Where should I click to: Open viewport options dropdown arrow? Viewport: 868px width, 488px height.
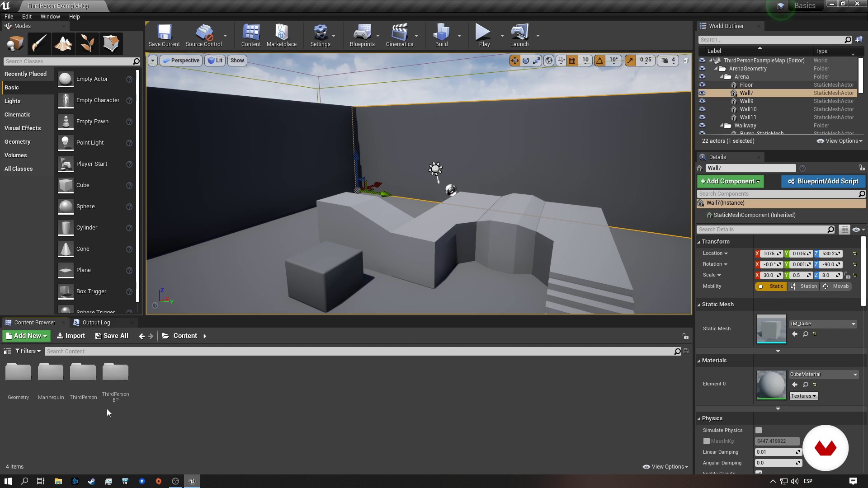[x=153, y=61]
